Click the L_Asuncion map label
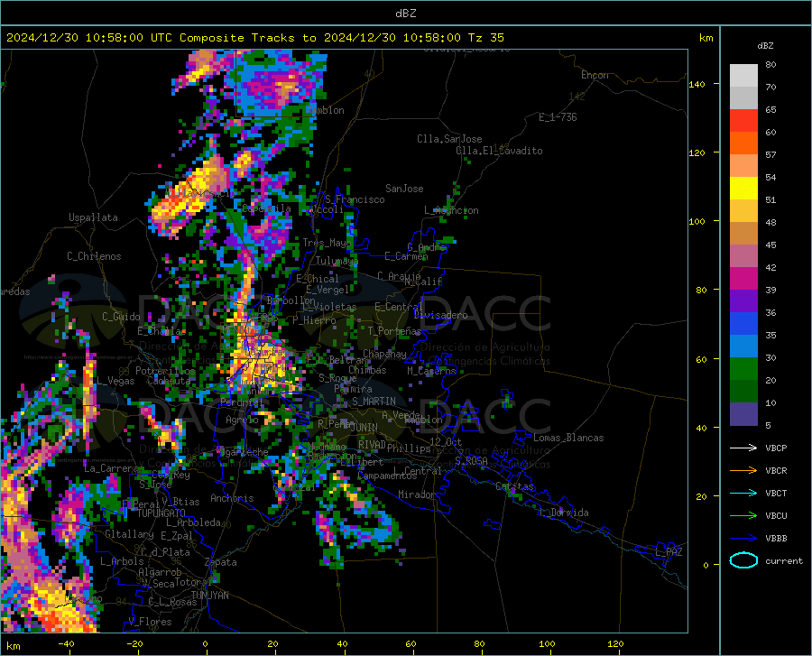 pyautogui.click(x=451, y=210)
